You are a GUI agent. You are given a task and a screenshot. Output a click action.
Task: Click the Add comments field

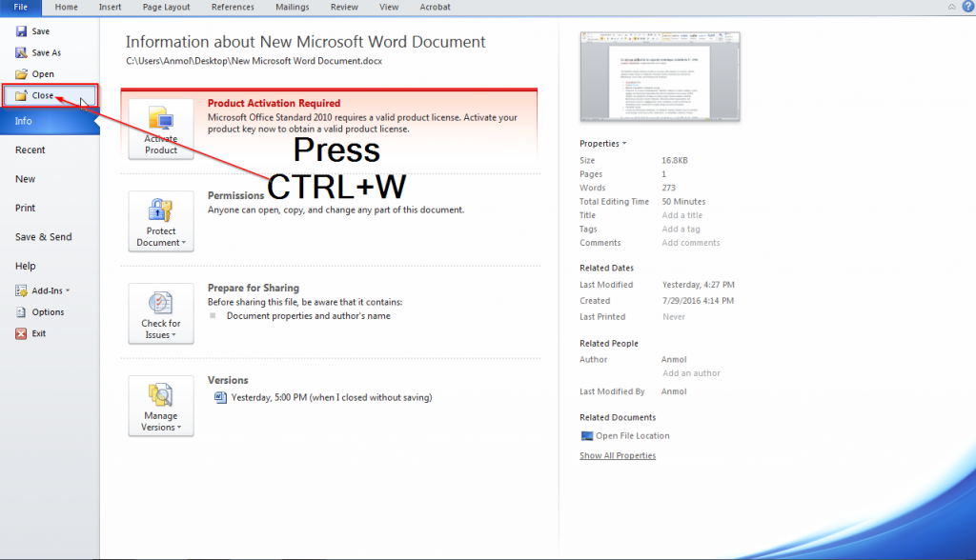691,243
